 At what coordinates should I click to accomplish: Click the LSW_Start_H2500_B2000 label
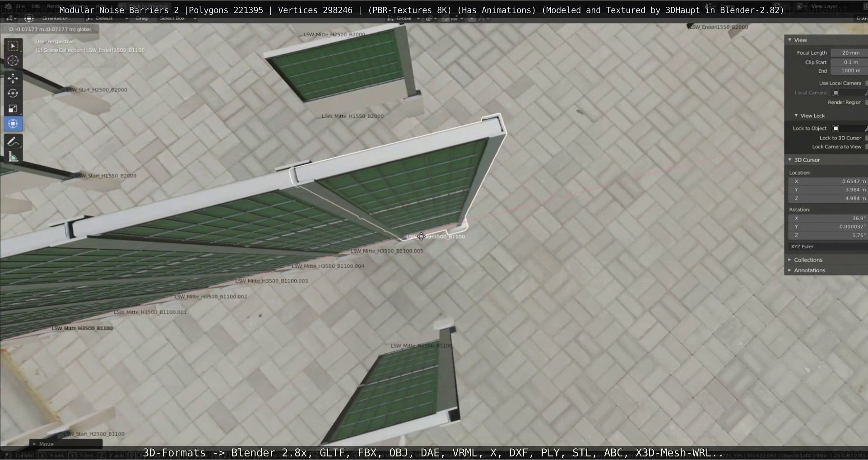tap(97, 89)
